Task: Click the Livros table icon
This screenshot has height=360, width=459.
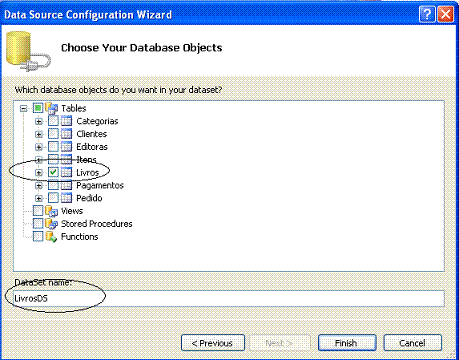Action: click(x=66, y=172)
